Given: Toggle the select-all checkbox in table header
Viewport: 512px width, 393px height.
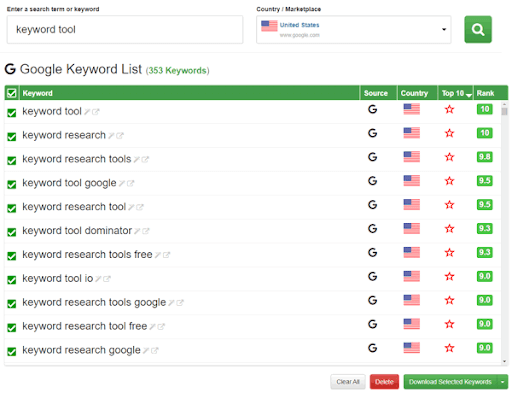Looking at the screenshot, I should pos(12,93).
